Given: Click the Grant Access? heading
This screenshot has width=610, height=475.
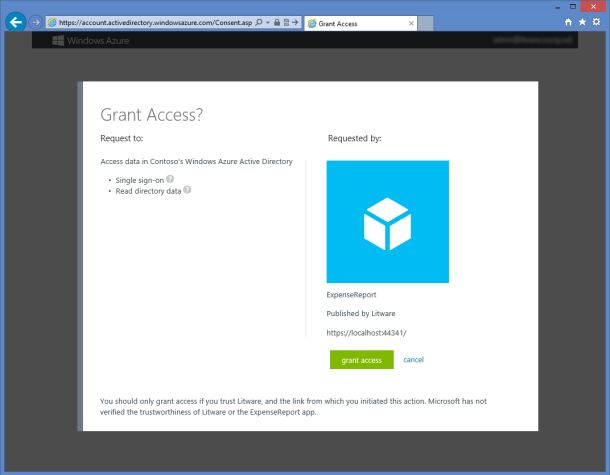Looking at the screenshot, I should (152, 115).
